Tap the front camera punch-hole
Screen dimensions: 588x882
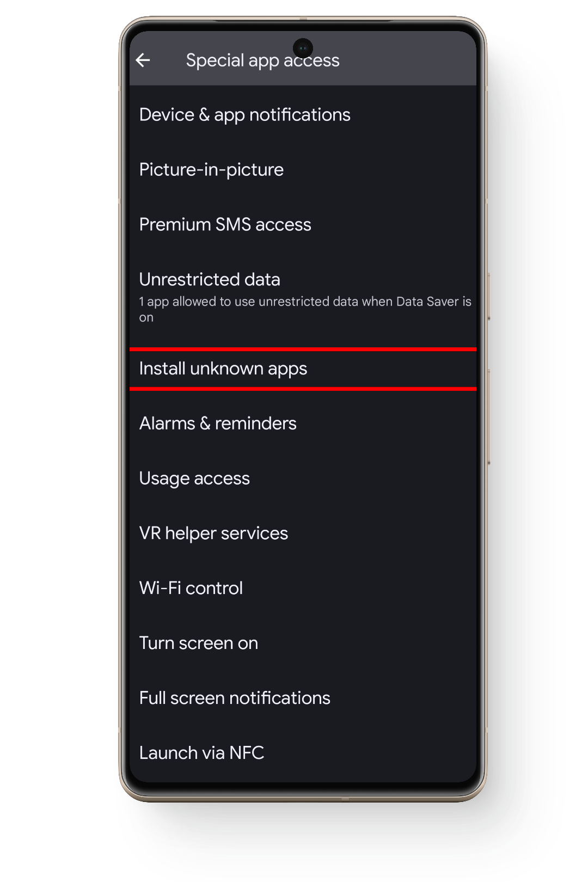(303, 48)
